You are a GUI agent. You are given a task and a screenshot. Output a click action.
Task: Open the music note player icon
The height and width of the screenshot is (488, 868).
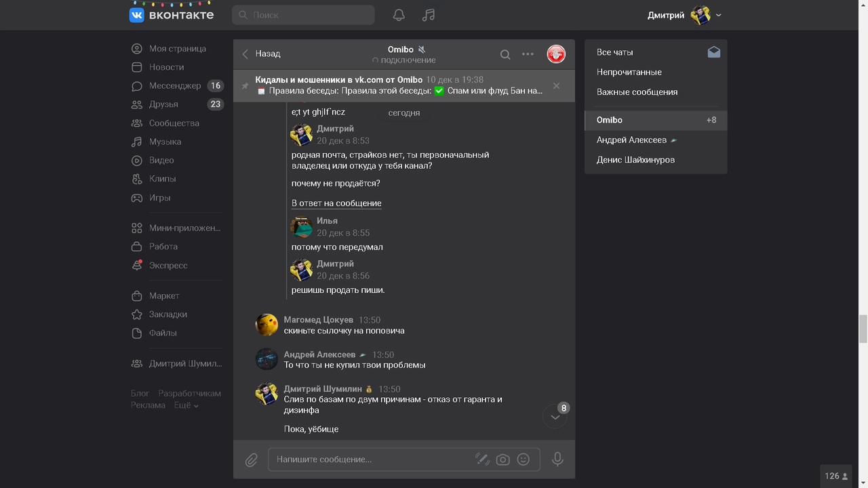click(x=428, y=15)
